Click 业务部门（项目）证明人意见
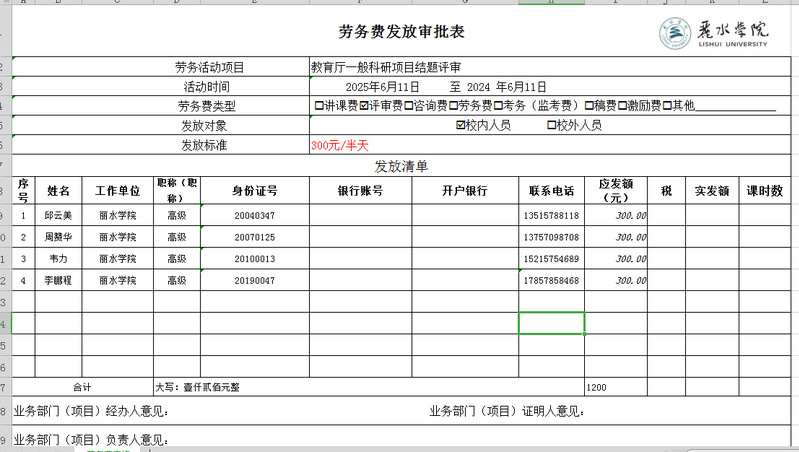799x452 pixels. [507, 411]
